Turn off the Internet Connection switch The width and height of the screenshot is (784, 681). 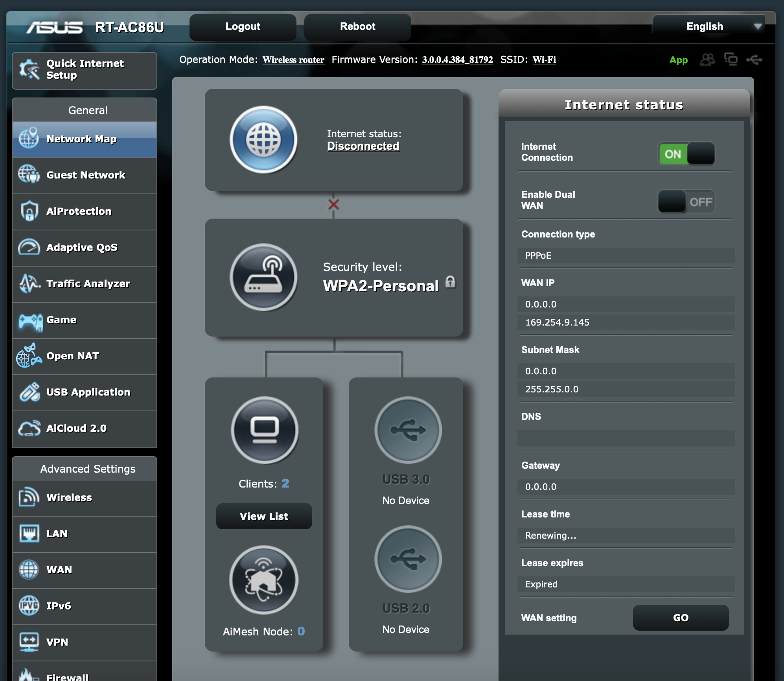click(686, 154)
